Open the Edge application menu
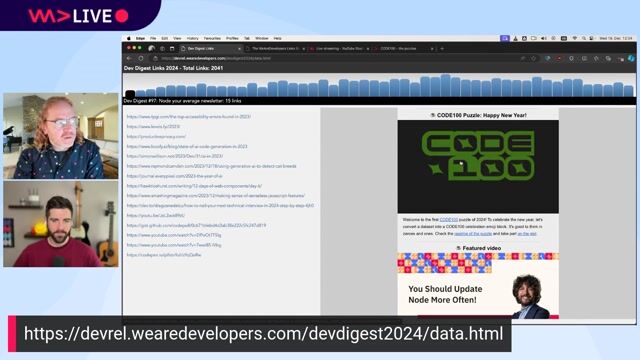Viewport: 640px width, 360px height. [140, 38]
